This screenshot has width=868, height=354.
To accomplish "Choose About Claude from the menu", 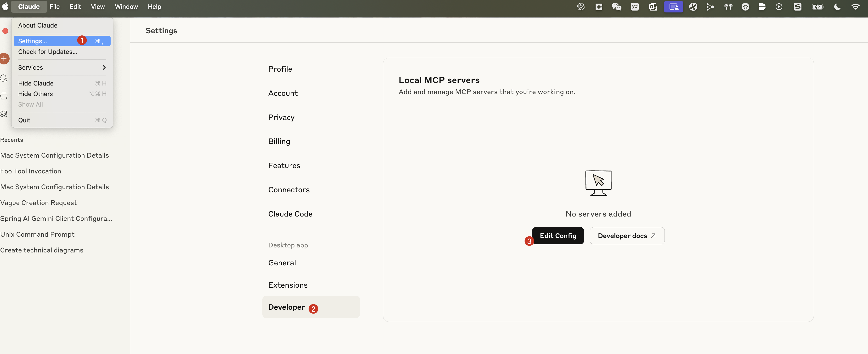I will (62, 25).
